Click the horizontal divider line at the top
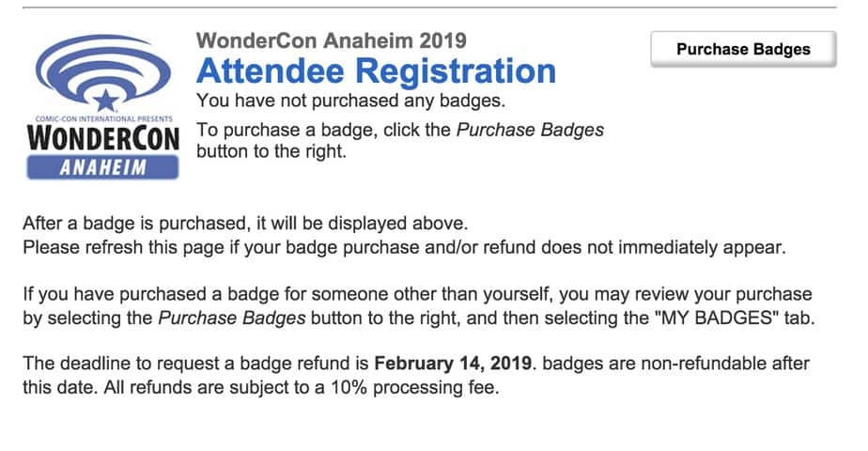 429,8
